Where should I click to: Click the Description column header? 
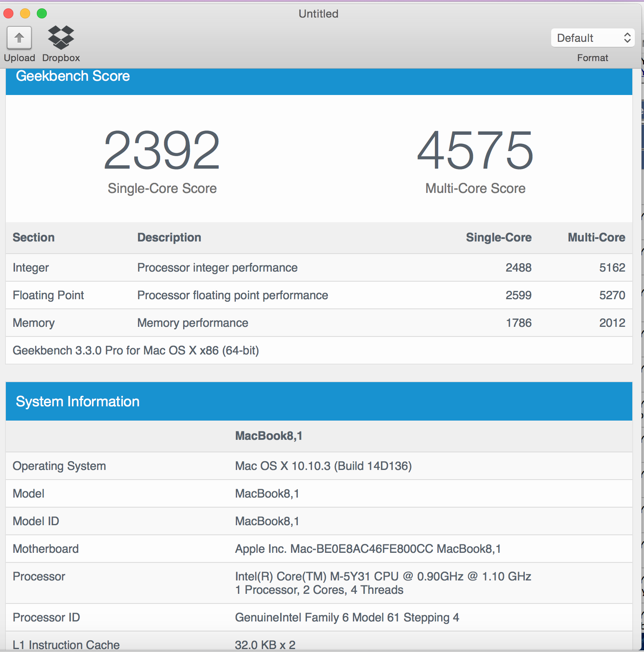tap(169, 237)
